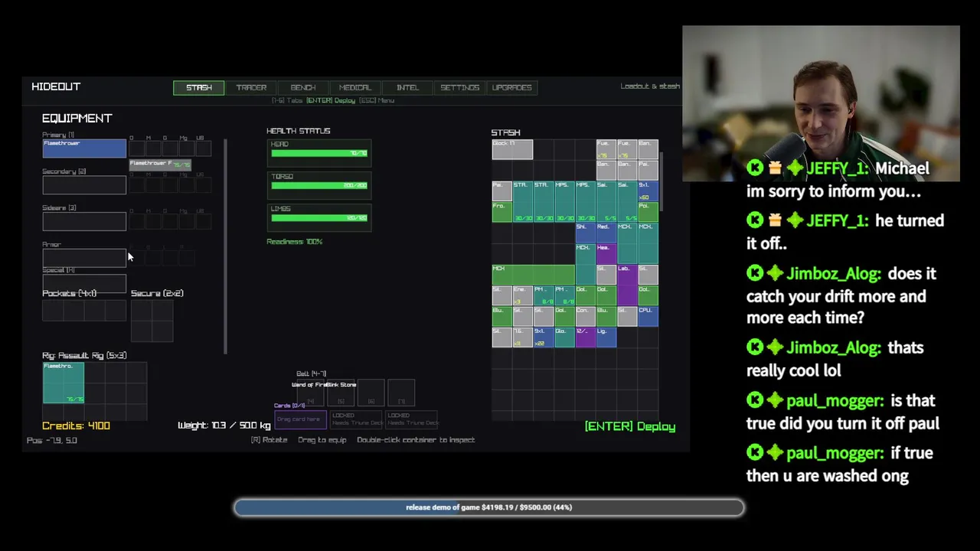The width and height of the screenshot is (980, 551).
Task: Click the Sidearm [3] weapon slot
Action: click(x=84, y=221)
